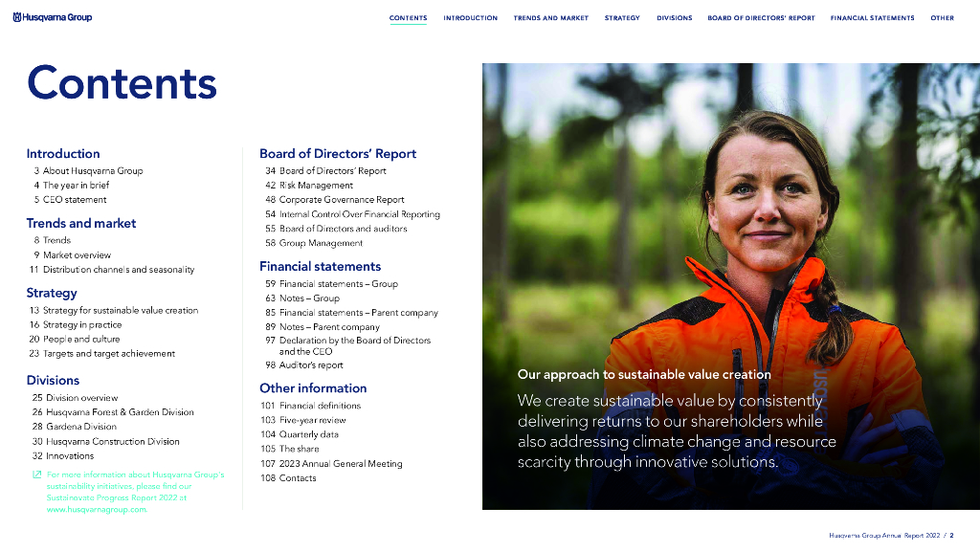Click the Husqvarna Group logo
This screenshot has width=980, height=552.
point(53,17)
